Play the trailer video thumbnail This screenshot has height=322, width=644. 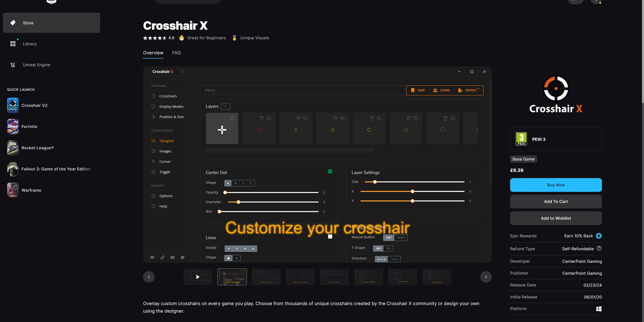[198, 277]
